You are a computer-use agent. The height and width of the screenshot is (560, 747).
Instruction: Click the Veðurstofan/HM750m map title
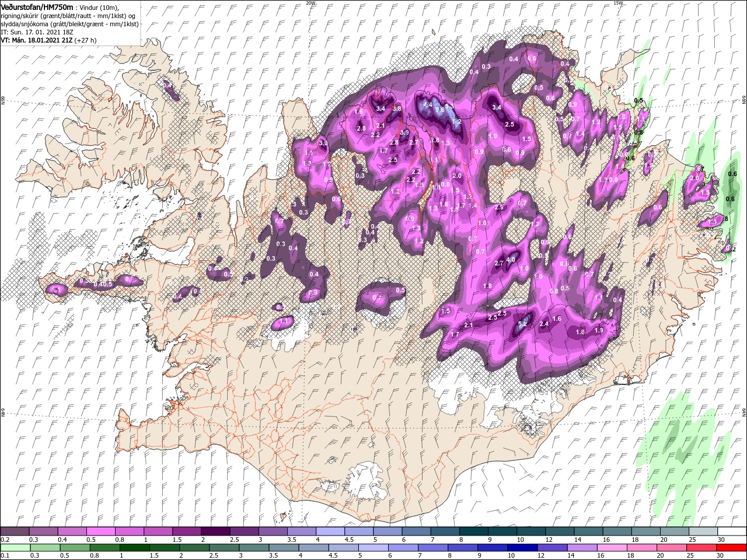[37, 6]
